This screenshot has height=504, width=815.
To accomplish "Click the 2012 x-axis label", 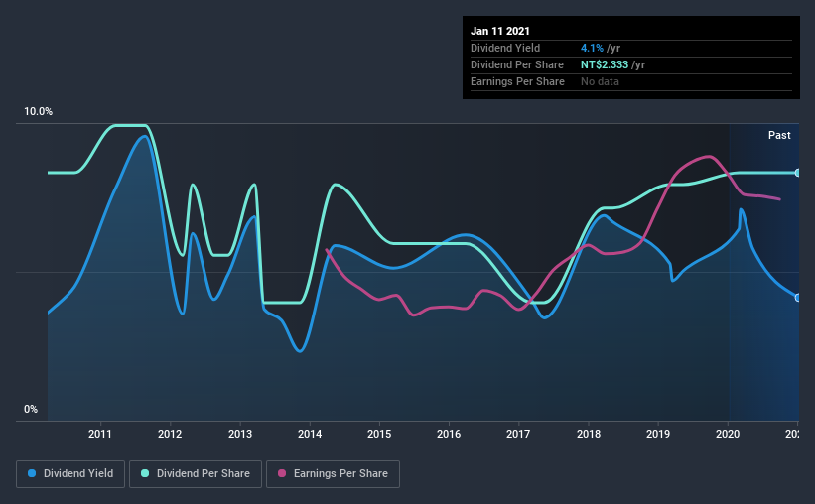I will (170, 434).
